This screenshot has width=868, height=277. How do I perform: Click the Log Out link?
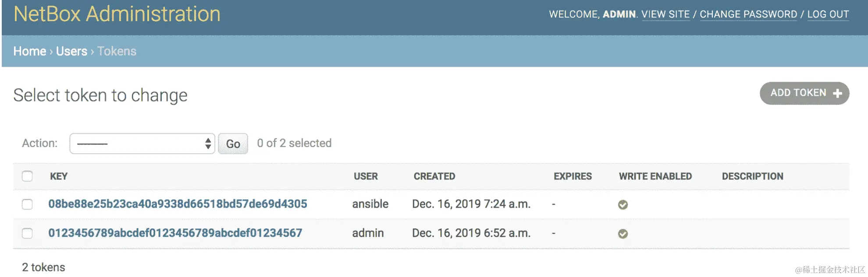[828, 14]
